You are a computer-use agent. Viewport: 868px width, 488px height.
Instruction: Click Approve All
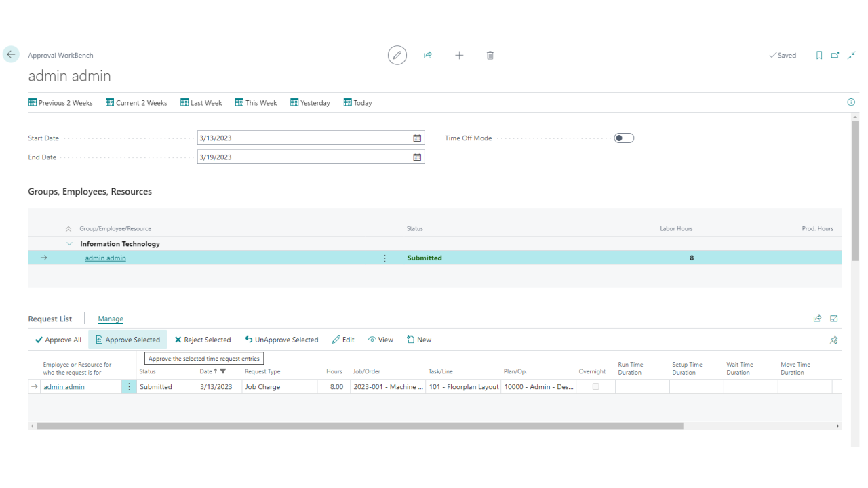click(x=58, y=340)
